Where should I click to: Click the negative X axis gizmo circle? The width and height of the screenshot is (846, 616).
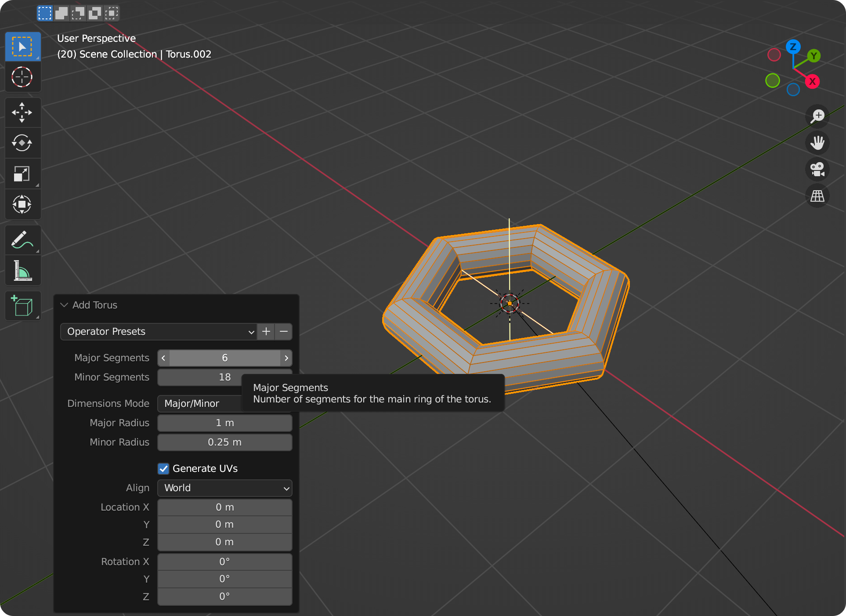tap(774, 55)
